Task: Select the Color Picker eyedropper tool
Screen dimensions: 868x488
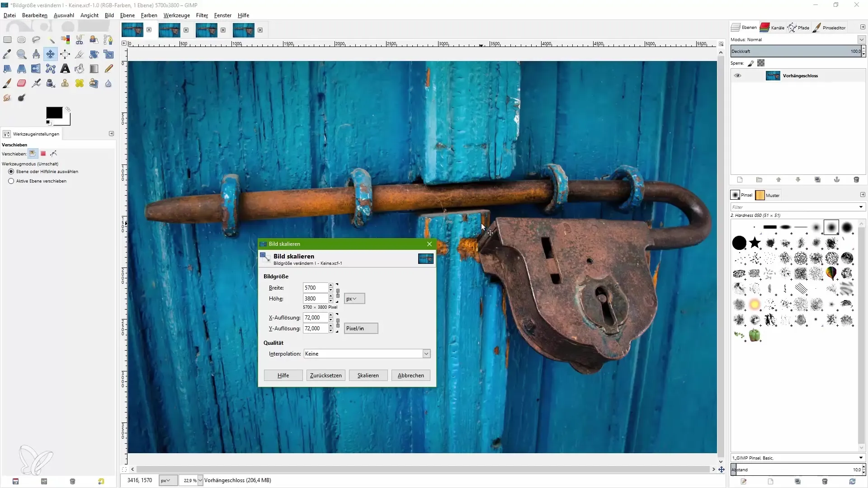Action: click(x=7, y=54)
